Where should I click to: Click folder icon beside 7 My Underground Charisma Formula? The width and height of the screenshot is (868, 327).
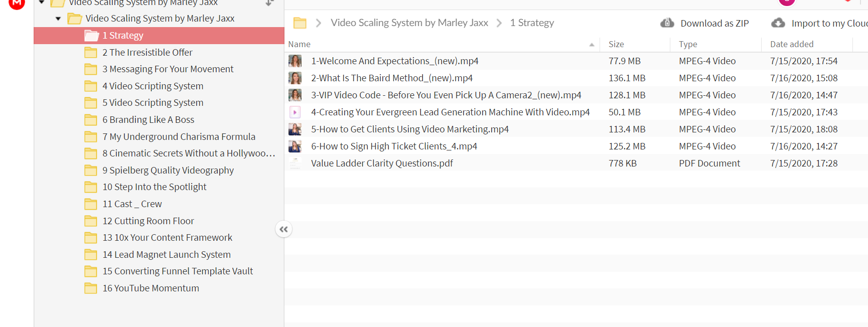click(x=91, y=137)
